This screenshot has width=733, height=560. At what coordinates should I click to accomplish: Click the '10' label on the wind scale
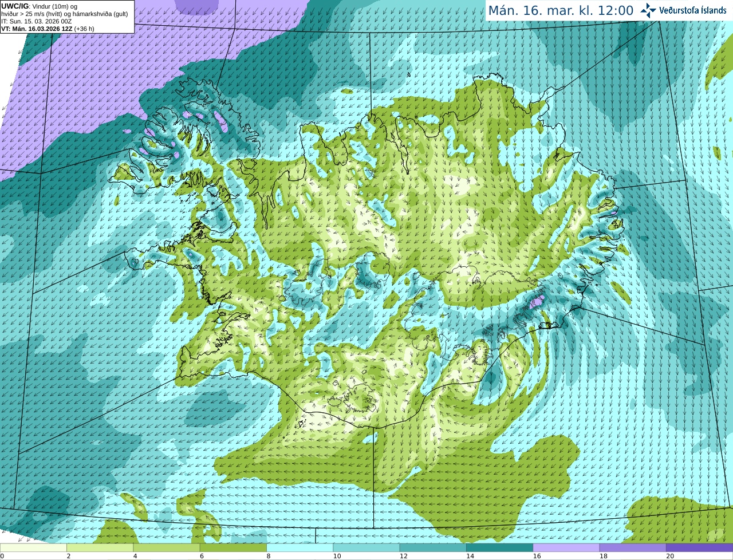pos(337,556)
